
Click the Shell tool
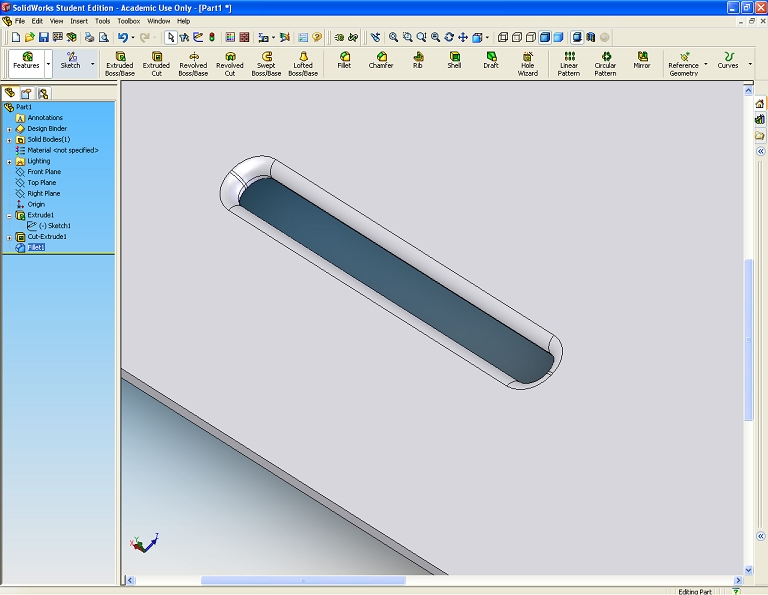(454, 60)
